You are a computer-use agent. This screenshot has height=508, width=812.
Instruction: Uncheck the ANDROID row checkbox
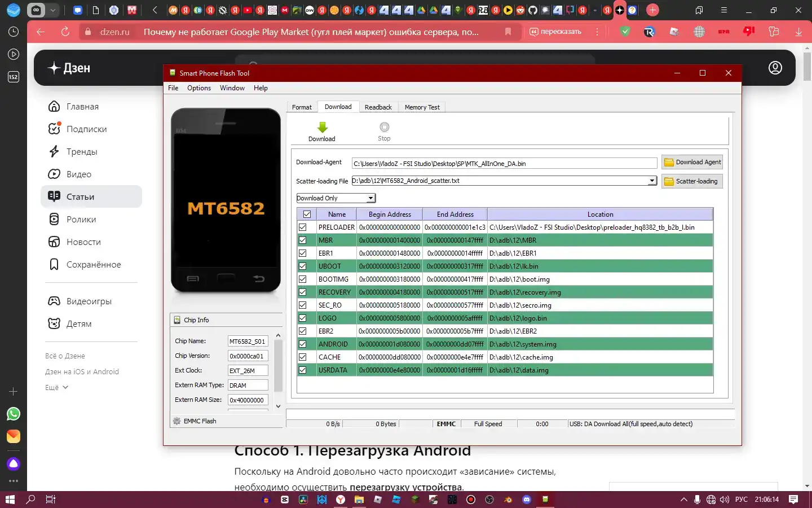[x=303, y=344]
